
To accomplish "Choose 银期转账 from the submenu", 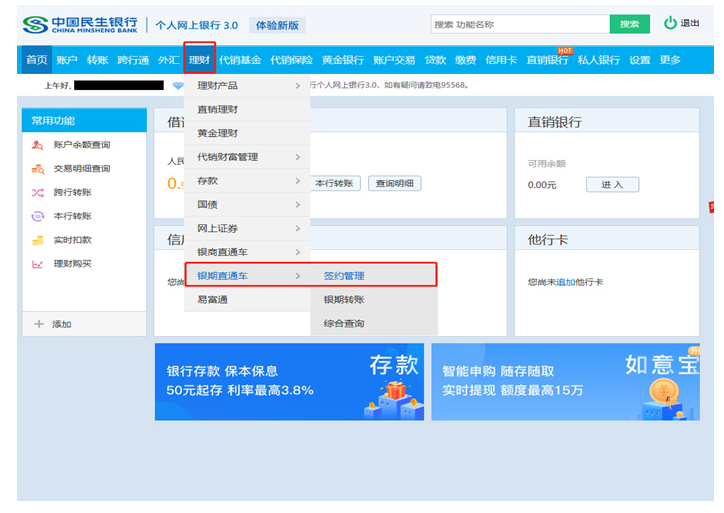I will (343, 299).
